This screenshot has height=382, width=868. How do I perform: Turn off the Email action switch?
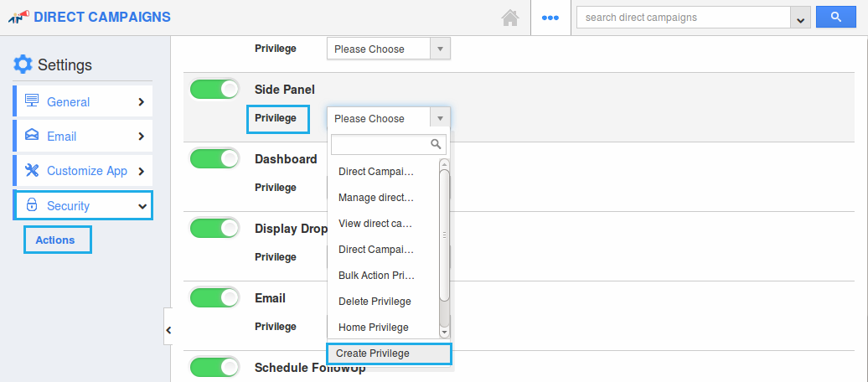[x=214, y=298]
